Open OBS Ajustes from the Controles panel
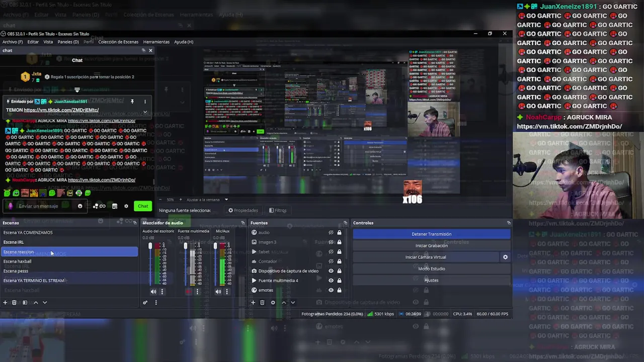 pos(432,280)
